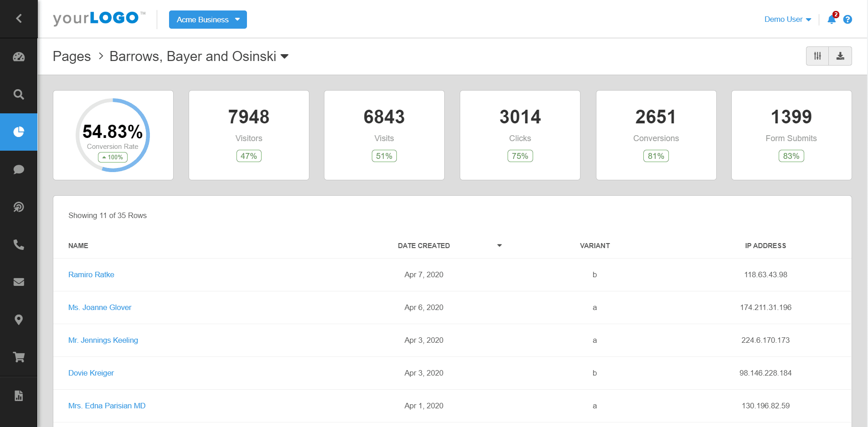Open Mrs. Edna Parisian MD record
The width and height of the screenshot is (868, 427).
(x=107, y=406)
